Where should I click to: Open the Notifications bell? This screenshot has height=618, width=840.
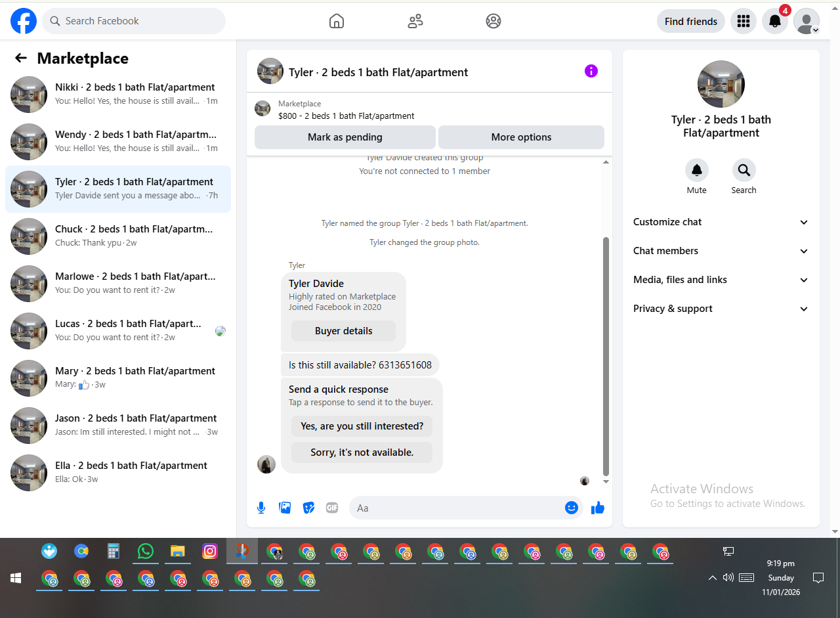point(775,21)
